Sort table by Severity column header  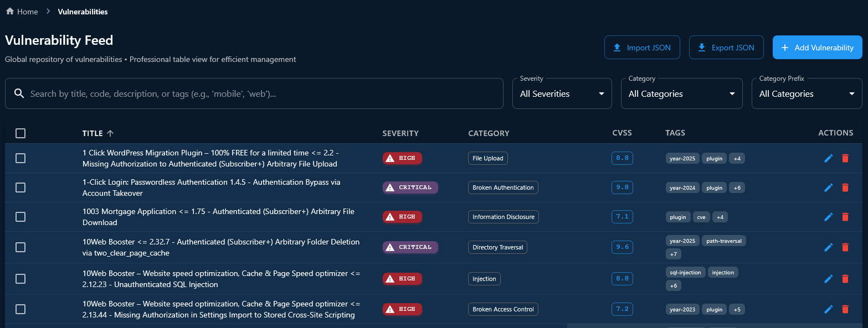(x=400, y=133)
